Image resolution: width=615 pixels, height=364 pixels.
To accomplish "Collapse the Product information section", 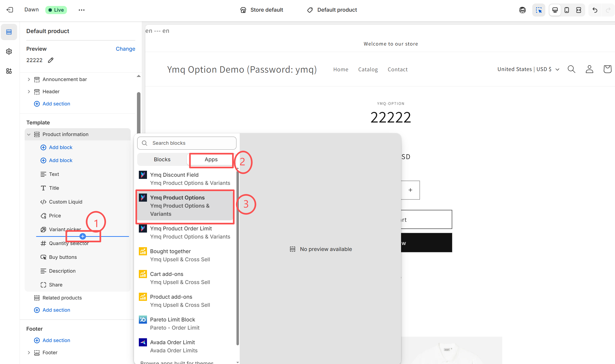I will click(x=29, y=134).
